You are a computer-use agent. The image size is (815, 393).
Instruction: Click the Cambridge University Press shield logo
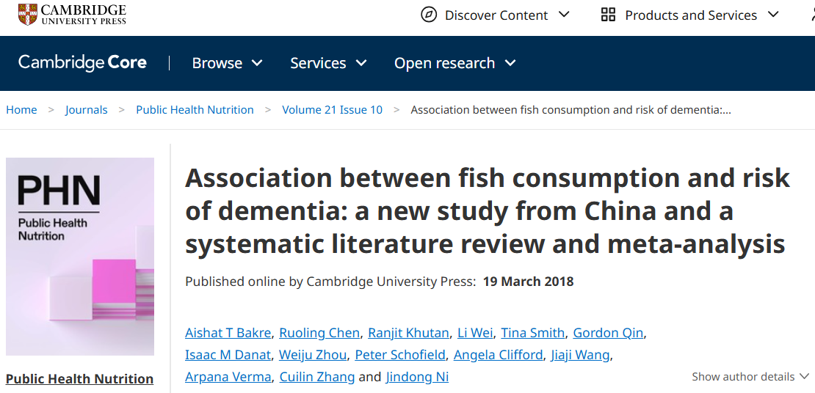(x=27, y=15)
